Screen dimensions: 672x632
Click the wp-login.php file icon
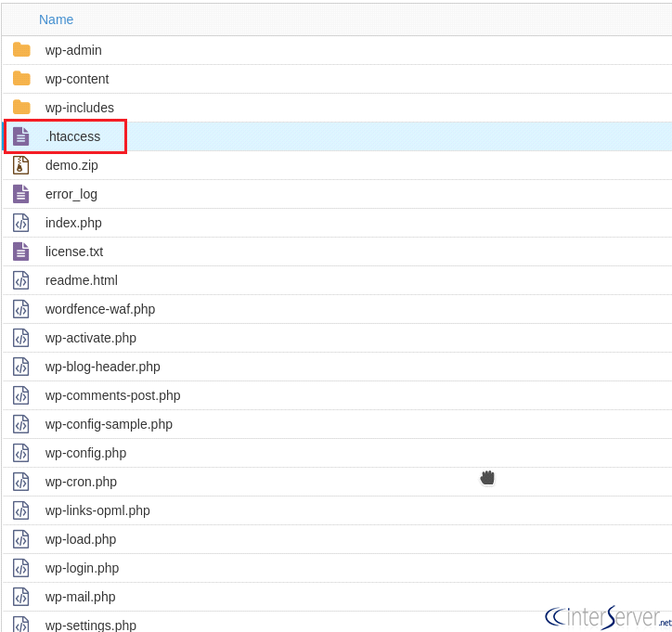coord(21,568)
